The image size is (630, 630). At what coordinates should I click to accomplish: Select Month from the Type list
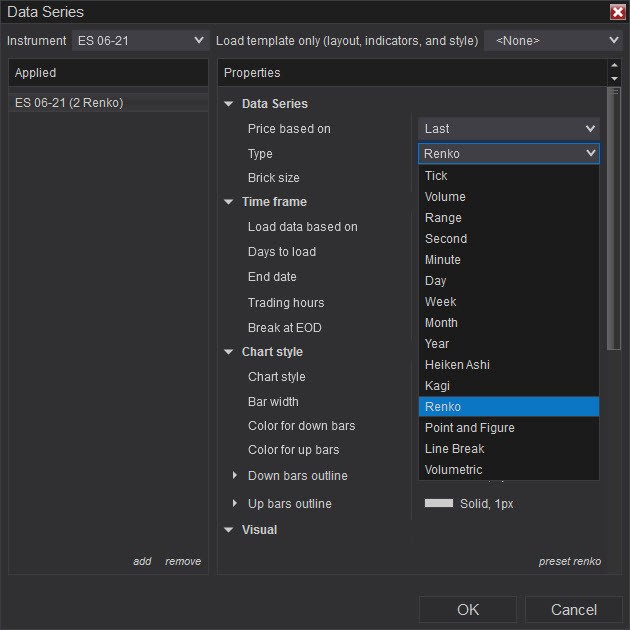(509, 323)
